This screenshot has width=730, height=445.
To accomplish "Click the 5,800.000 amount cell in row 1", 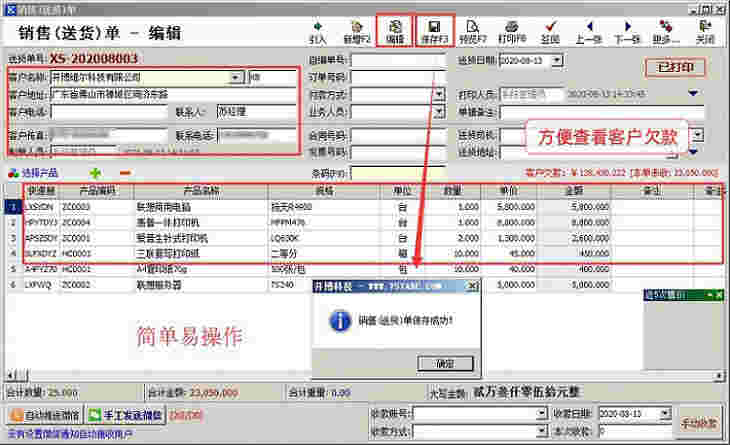I will click(574, 207).
